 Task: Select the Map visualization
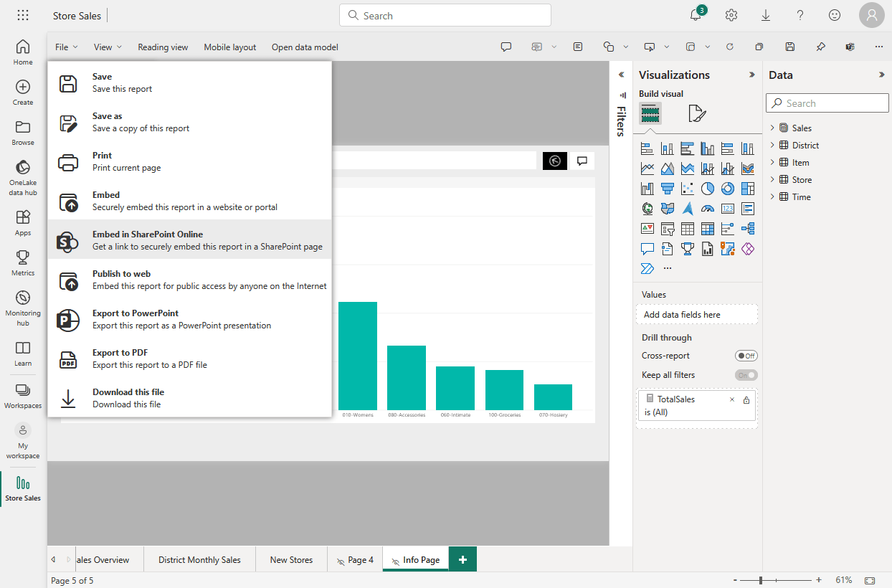[647, 208]
